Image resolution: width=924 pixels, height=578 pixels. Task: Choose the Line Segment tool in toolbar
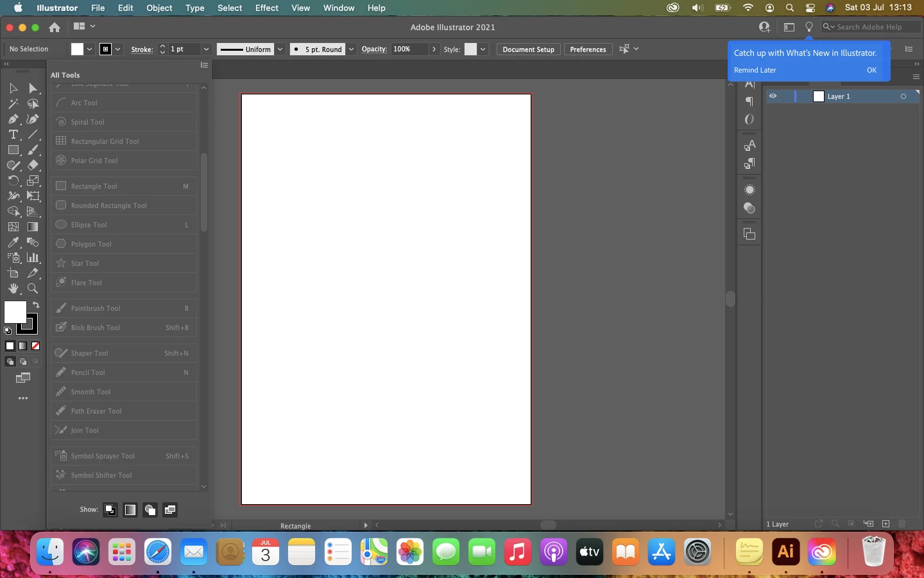coord(33,134)
